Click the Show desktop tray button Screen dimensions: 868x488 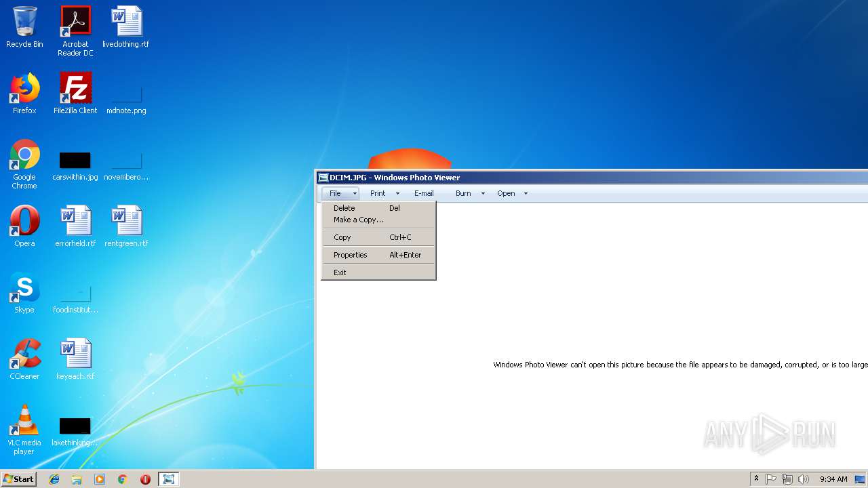point(861,479)
